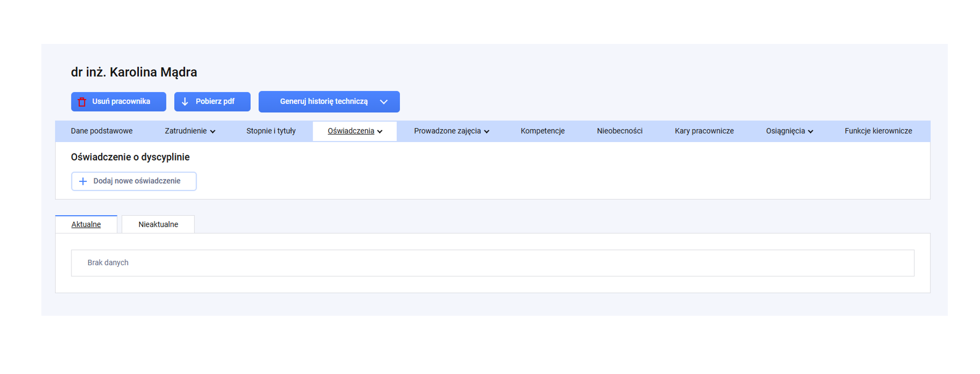Viewport: 980px width, 374px height.
Task: Expand the Zatrudnienie dropdown arrow
Action: tap(213, 131)
